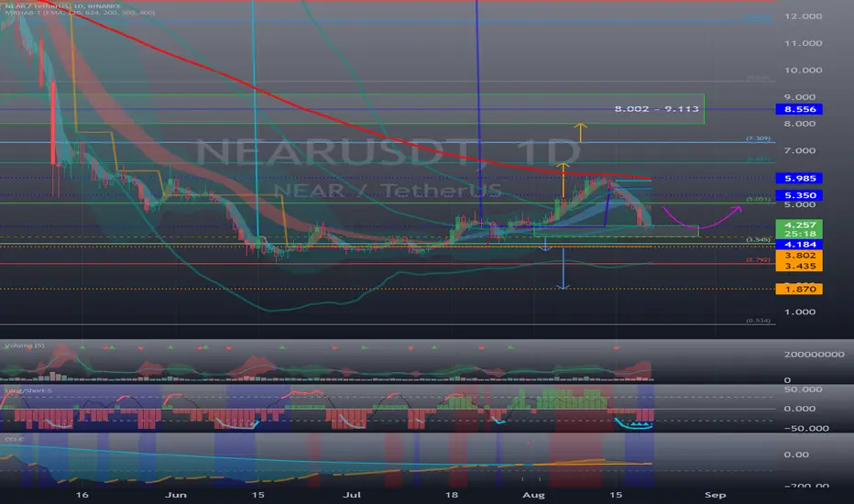The image size is (854, 504).
Task: Click the blue 8.556 price label
Action: 799,110
